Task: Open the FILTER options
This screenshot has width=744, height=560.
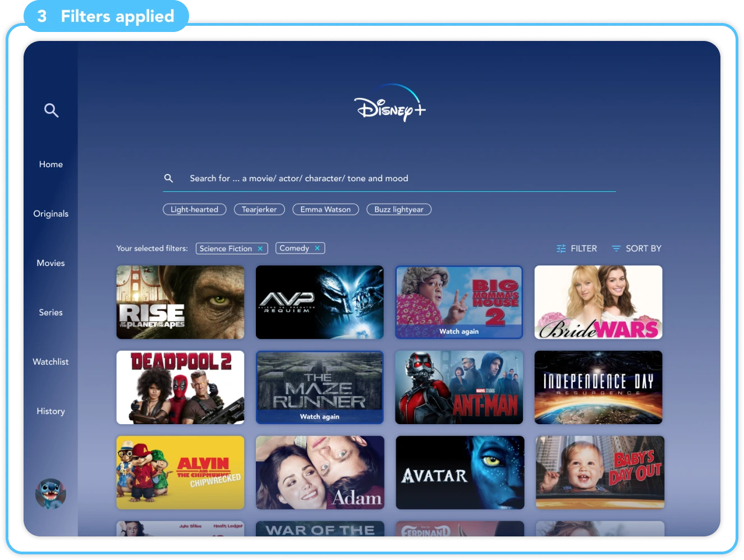Action: tap(576, 249)
